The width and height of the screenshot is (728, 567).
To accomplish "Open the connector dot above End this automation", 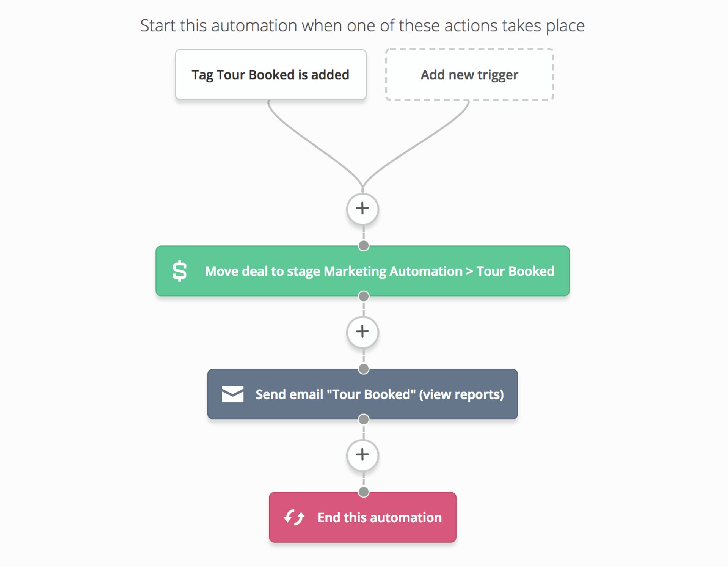I will click(x=363, y=492).
